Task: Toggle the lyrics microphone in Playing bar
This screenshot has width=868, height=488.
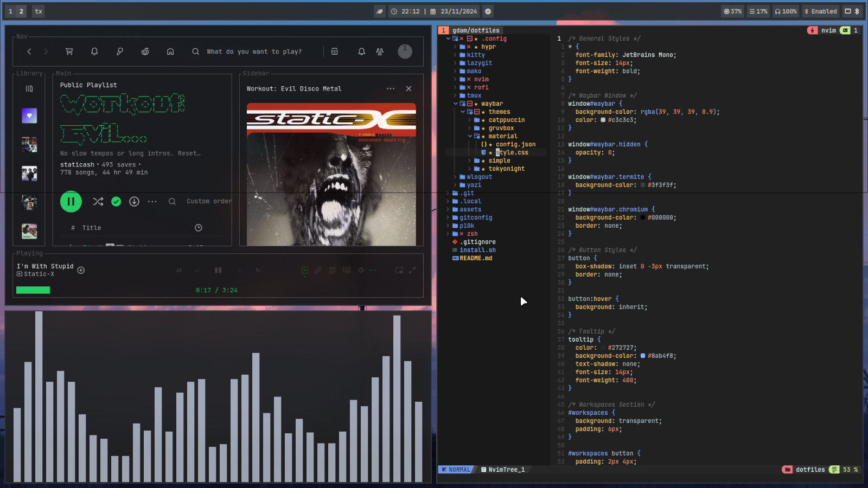Action: [318, 270]
